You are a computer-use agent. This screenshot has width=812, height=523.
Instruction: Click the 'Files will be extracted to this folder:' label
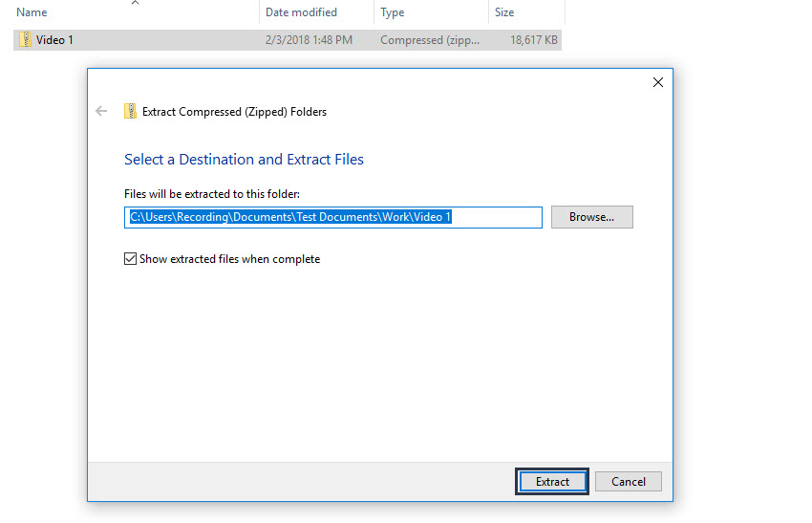click(x=212, y=194)
